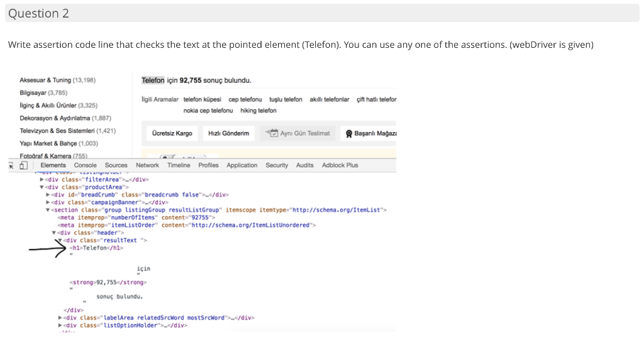Open the Elements tab in DevTools
Image resolution: width=644 pixels, height=352 pixels.
[53, 165]
